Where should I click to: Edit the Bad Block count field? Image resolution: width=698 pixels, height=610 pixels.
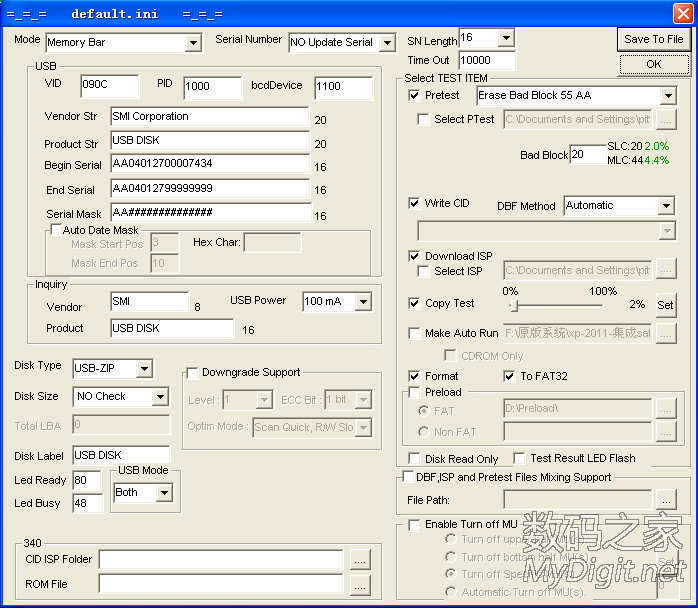point(588,155)
